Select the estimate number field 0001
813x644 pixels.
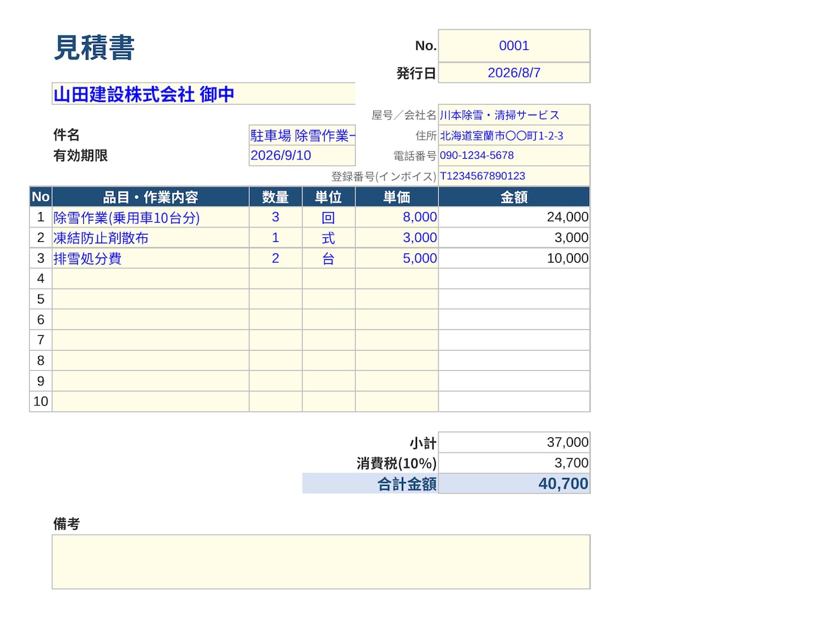click(514, 46)
